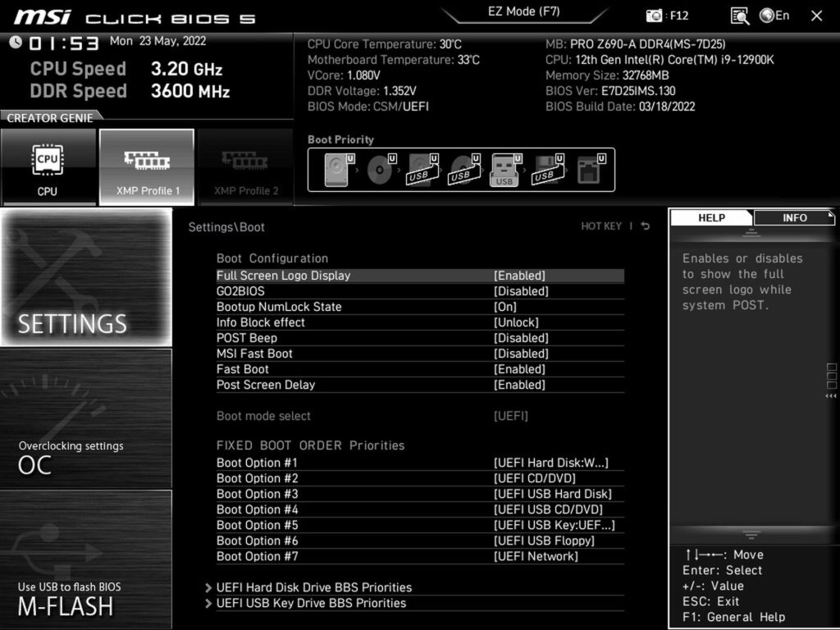The image size is (840, 630).
Task: Toggle MSI Fast Boot Disabled value
Action: click(x=521, y=353)
